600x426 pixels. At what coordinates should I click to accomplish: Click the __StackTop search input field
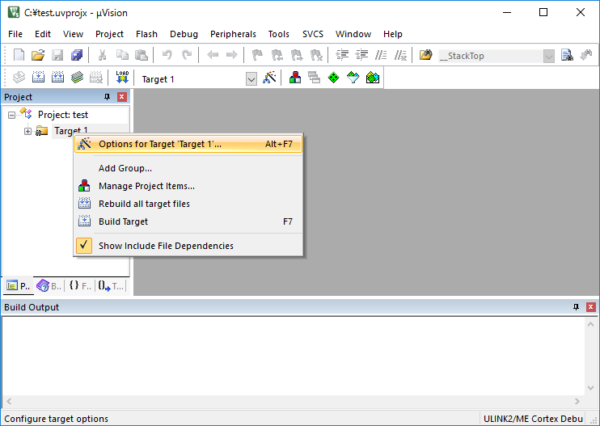pyautogui.click(x=491, y=56)
